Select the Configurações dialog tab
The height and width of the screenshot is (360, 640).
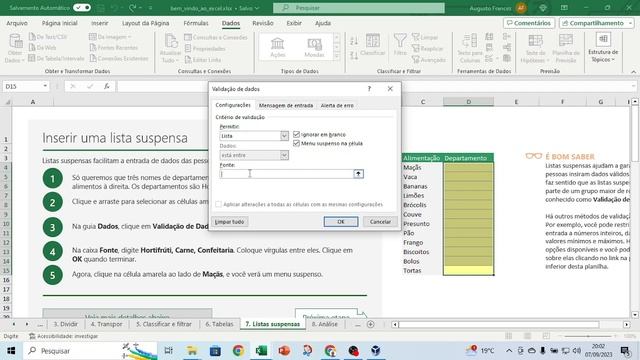[233, 105]
